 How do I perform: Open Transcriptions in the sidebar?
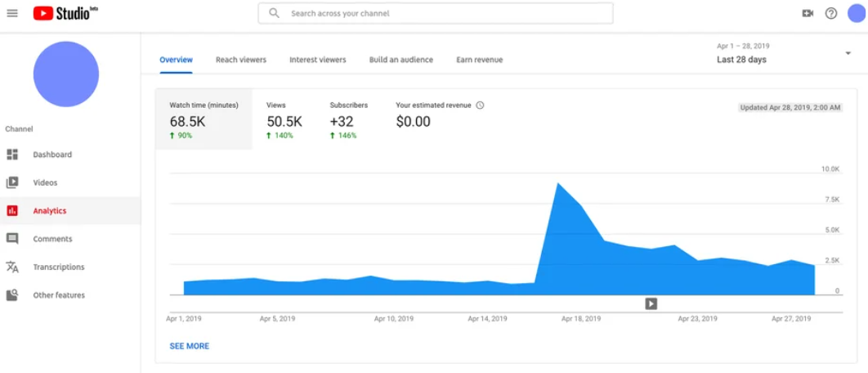point(58,267)
